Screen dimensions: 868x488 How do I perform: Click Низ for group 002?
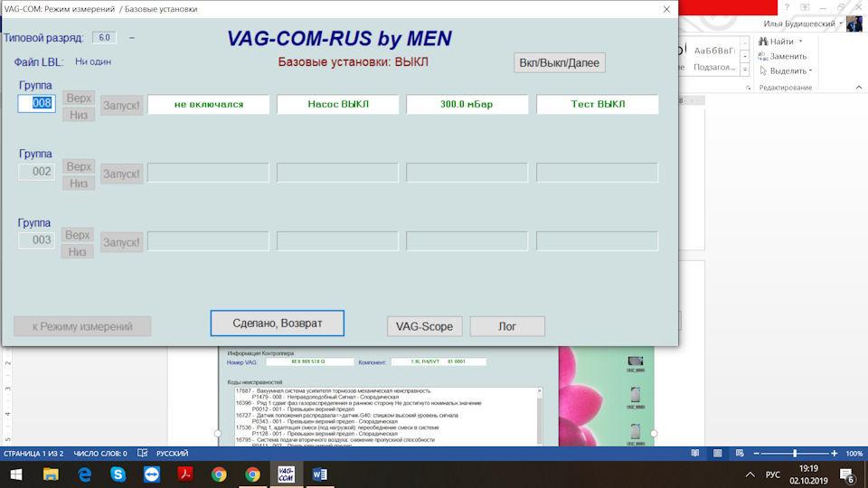point(79,183)
